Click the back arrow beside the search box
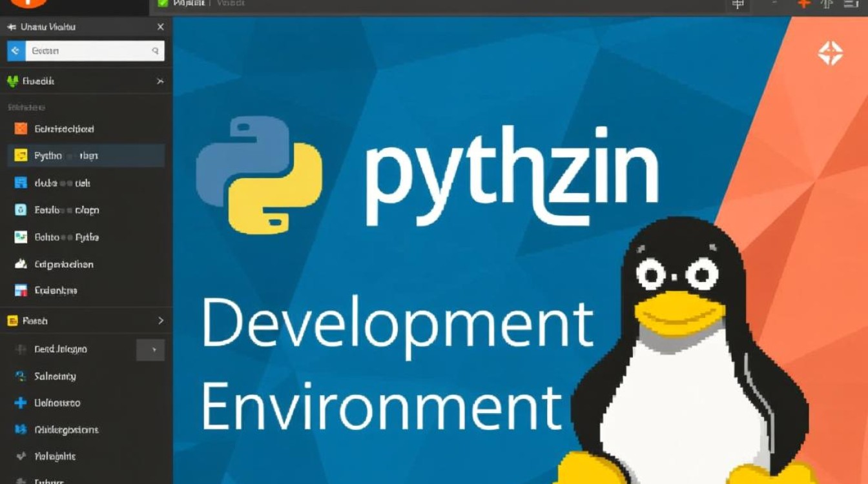868x484 pixels. click(x=14, y=50)
